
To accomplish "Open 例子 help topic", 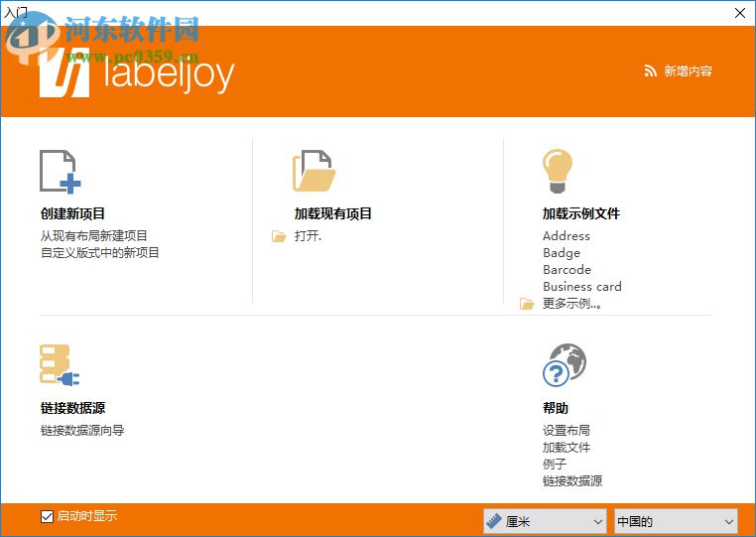I will (555, 465).
